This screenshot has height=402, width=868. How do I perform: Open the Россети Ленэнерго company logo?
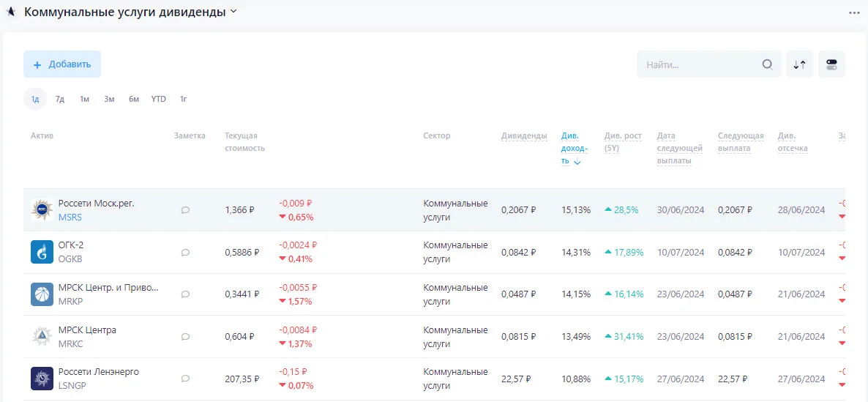pyautogui.click(x=42, y=378)
